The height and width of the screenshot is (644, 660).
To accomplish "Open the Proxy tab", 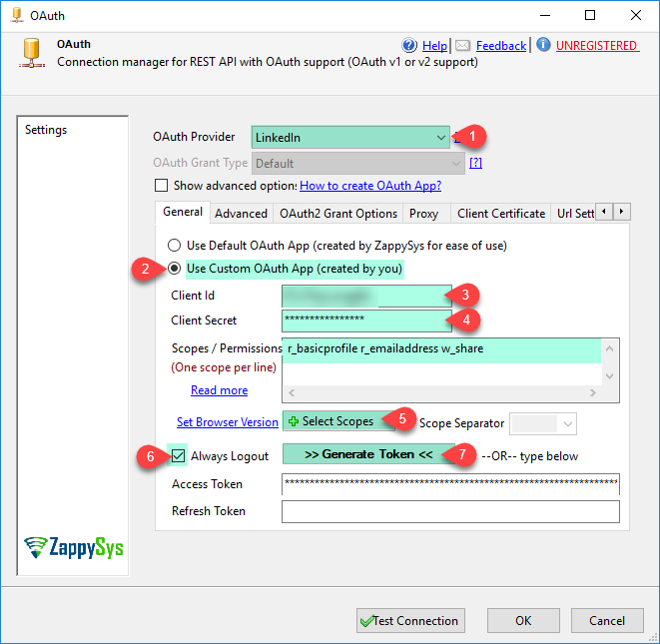I will pyautogui.click(x=424, y=214).
